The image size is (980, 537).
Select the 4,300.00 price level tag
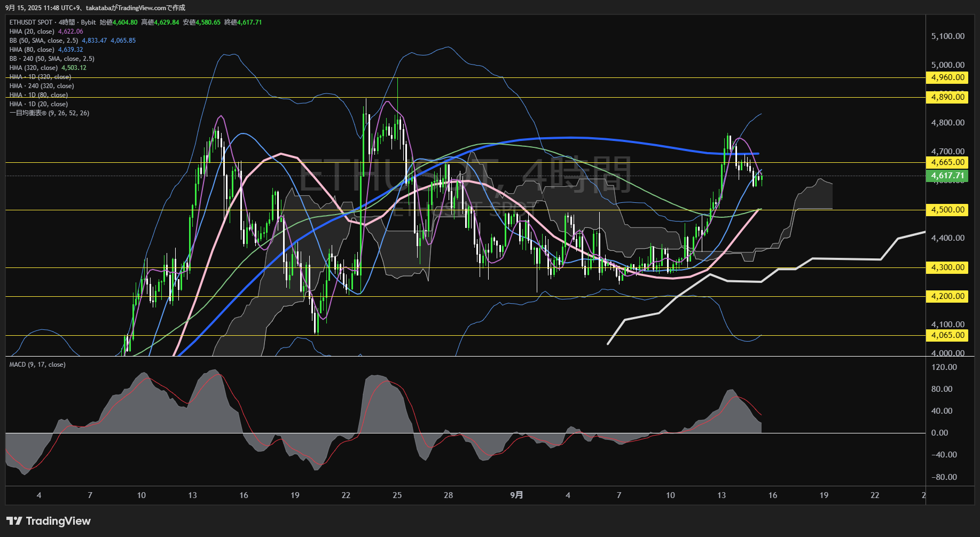tap(947, 267)
